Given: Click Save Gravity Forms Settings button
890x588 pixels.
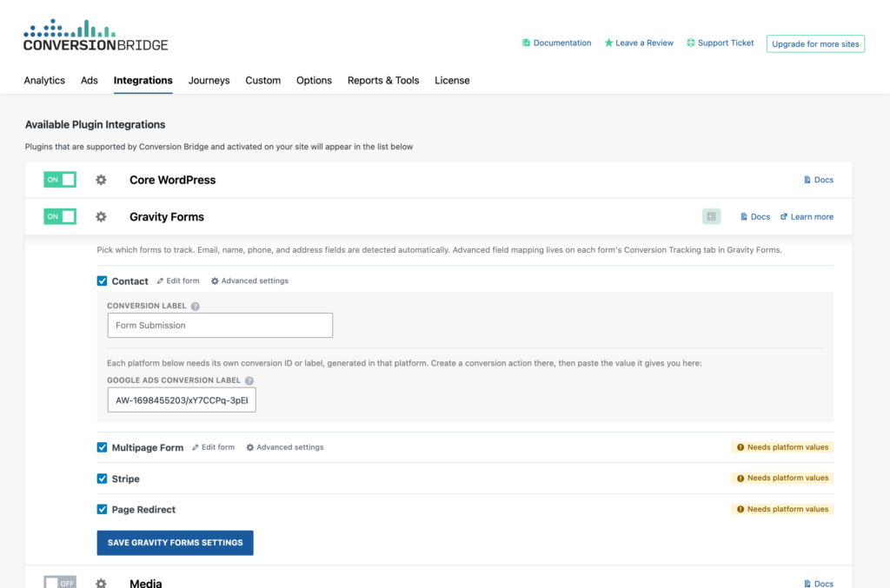Looking at the screenshot, I should 176,543.
